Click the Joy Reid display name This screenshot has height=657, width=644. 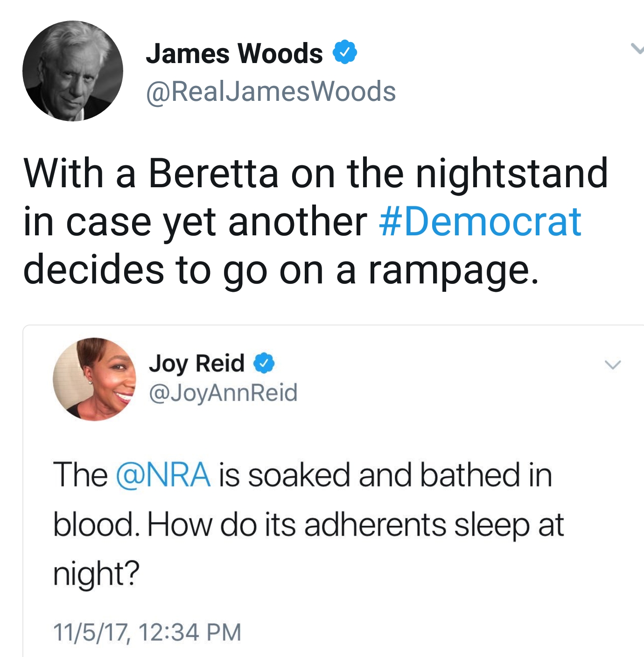(x=196, y=363)
